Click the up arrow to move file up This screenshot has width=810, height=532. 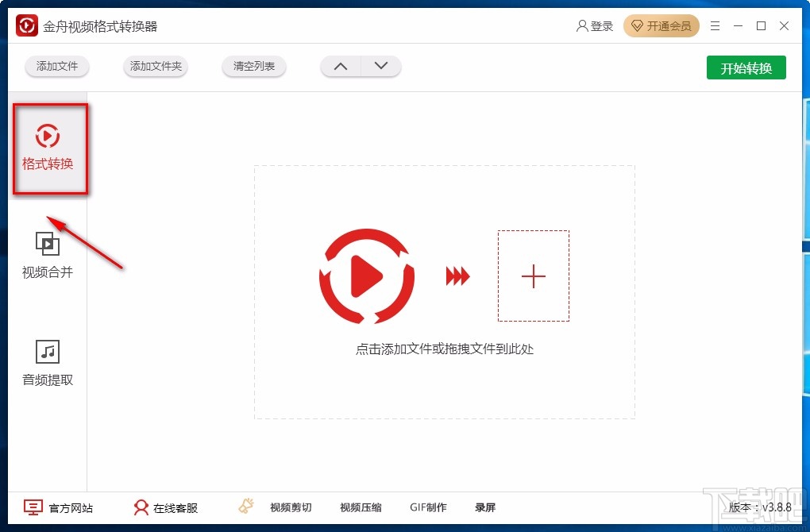(x=340, y=67)
